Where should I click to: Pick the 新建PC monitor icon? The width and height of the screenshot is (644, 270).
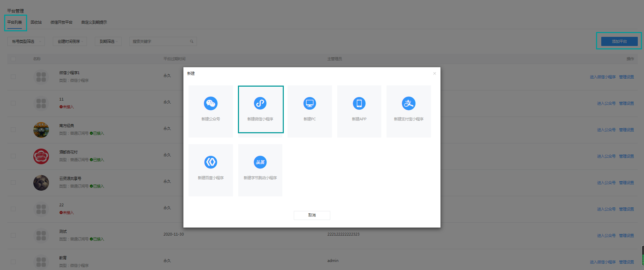tap(309, 103)
